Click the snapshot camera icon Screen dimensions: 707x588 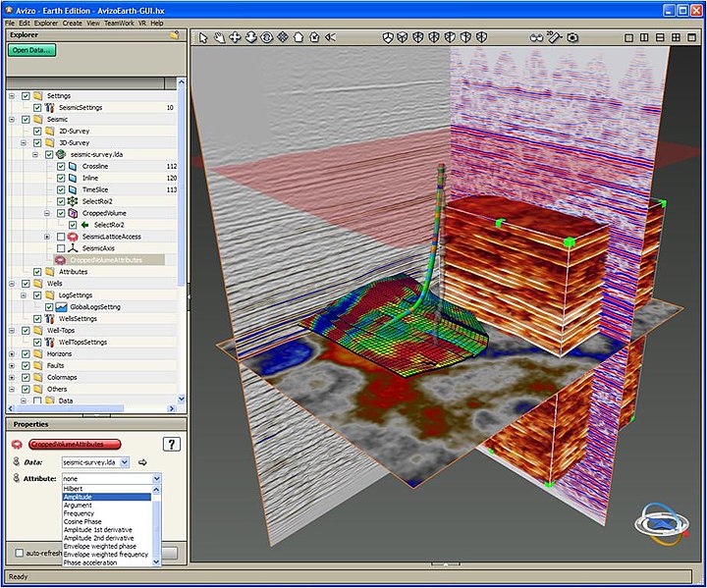coord(572,37)
